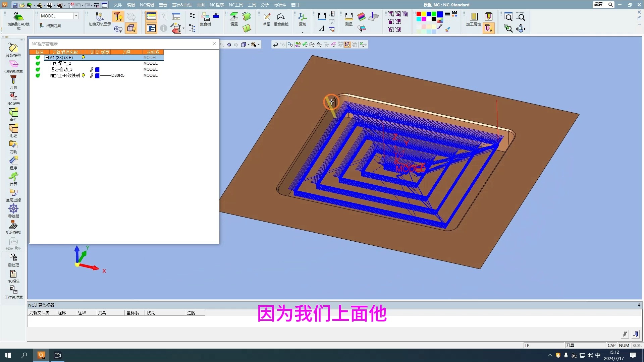Image resolution: width=644 pixels, height=362 pixels.
Task: Click the 根据刀具 button
Action: tap(50, 25)
